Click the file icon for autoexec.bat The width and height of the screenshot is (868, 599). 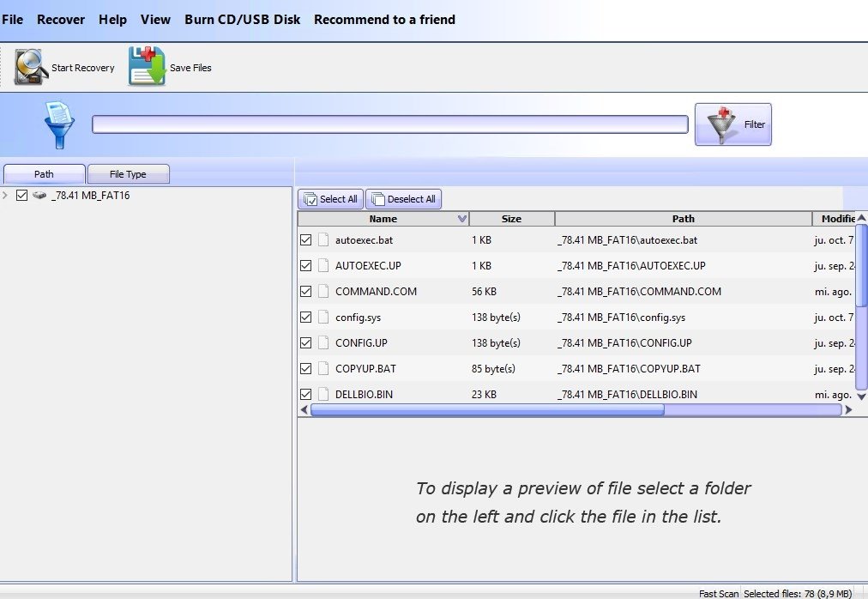pyautogui.click(x=323, y=240)
